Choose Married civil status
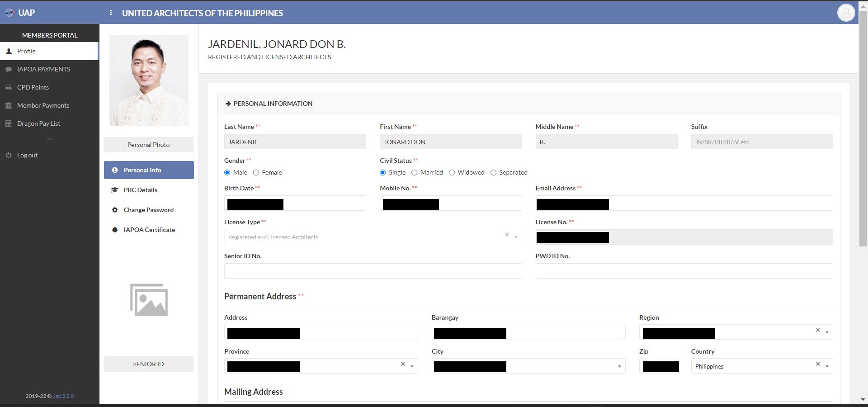868x407 pixels. 414,173
